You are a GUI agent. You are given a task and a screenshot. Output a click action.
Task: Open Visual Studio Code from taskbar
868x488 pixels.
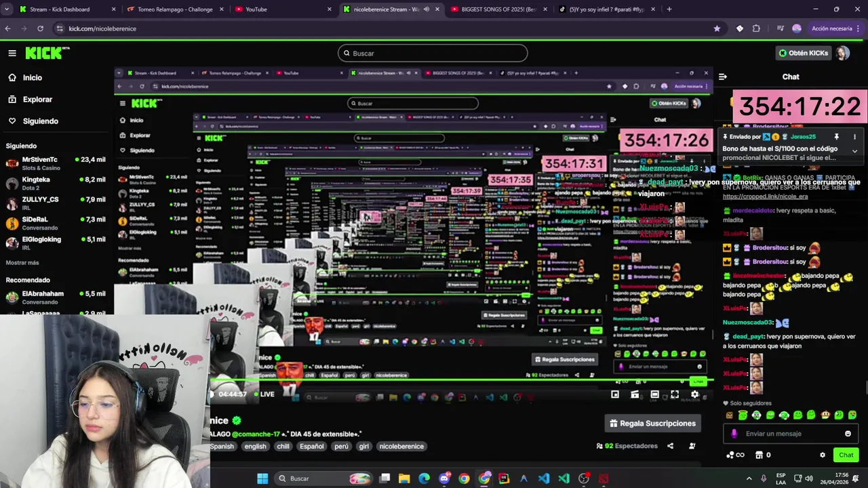[544, 479]
